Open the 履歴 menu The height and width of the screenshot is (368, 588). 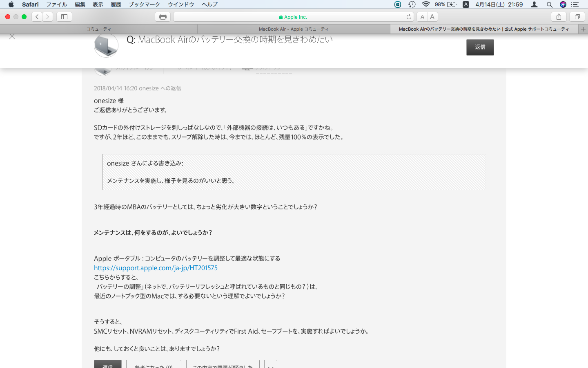click(x=116, y=4)
